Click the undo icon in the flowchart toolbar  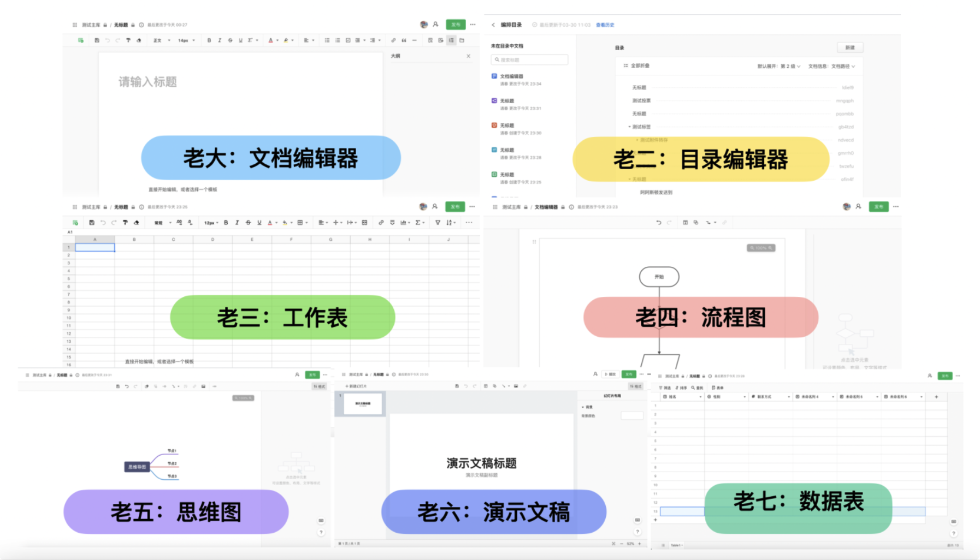pyautogui.click(x=658, y=223)
